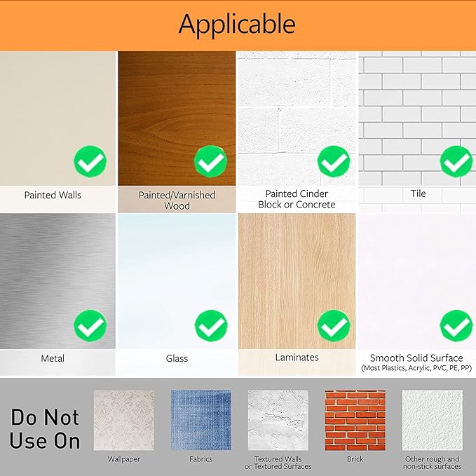The width and height of the screenshot is (476, 476).
Task: Click the Painted/Varnished Wood label
Action: click(177, 200)
